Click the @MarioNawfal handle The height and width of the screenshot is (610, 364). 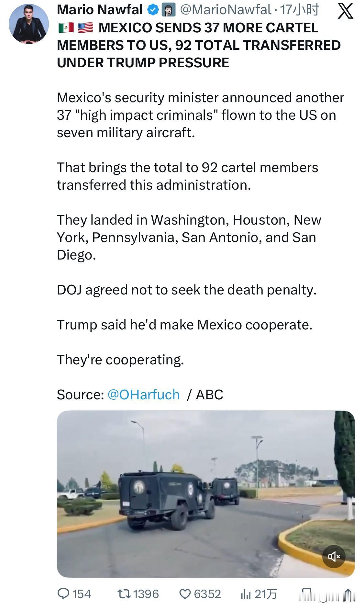225,10
